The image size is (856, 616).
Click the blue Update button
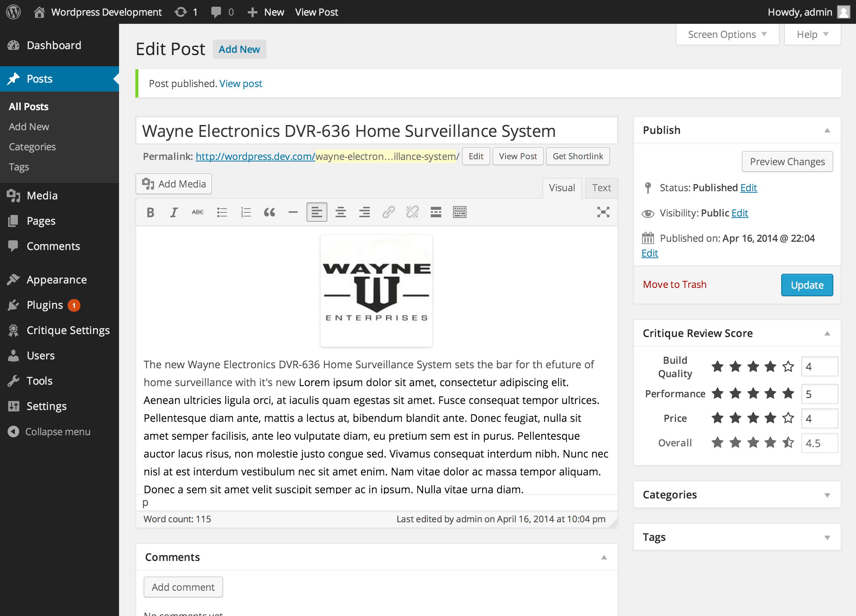[x=807, y=285]
